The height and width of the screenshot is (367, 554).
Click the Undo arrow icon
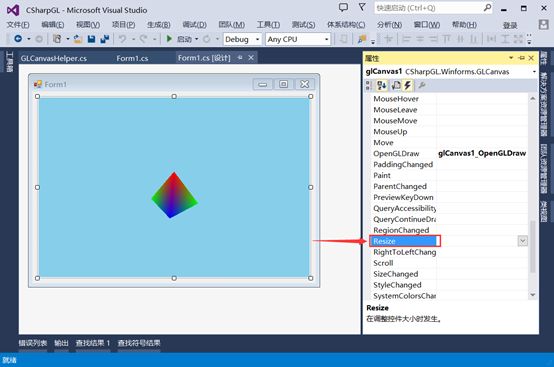coord(122,39)
